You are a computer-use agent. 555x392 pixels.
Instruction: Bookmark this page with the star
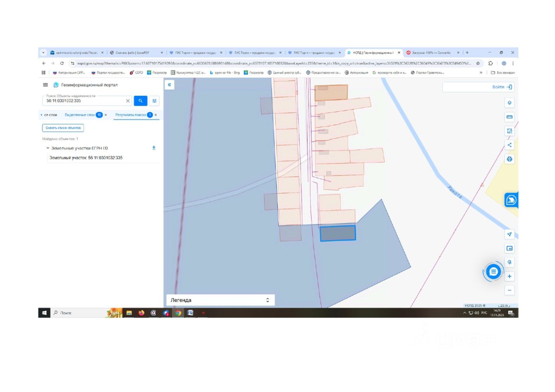point(478,63)
